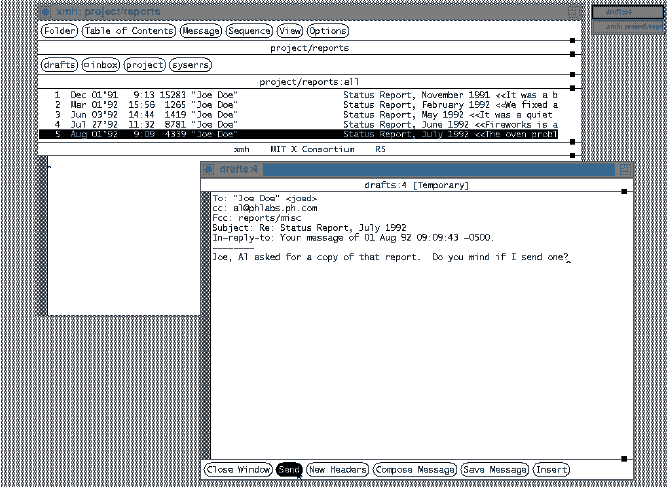The width and height of the screenshot is (668, 487).
Task: Click the drafts window title bar menu icon
Action: 209,169
